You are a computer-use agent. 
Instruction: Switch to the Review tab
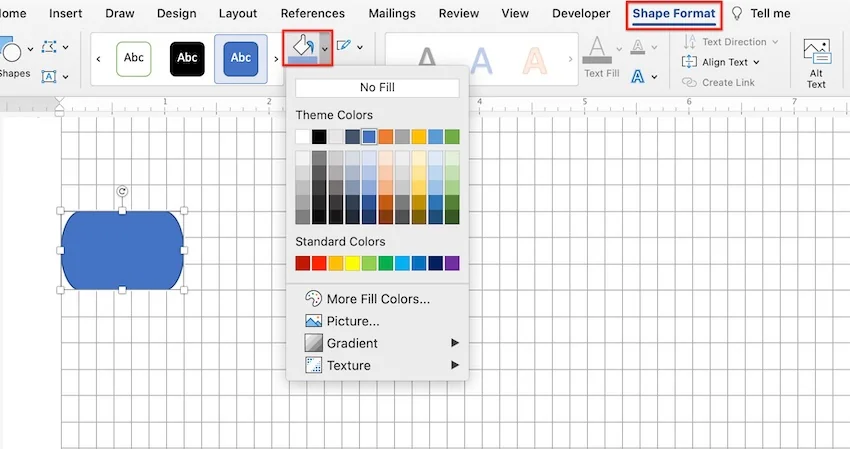pos(459,13)
